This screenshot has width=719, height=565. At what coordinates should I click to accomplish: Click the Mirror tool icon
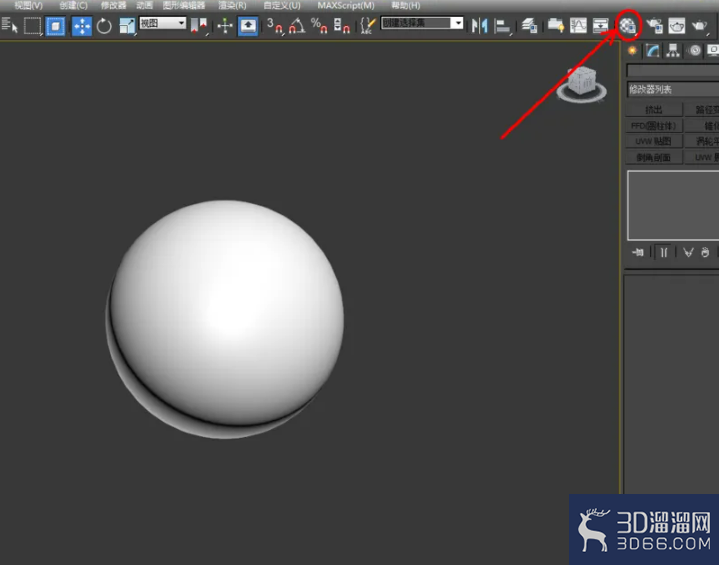click(x=480, y=26)
